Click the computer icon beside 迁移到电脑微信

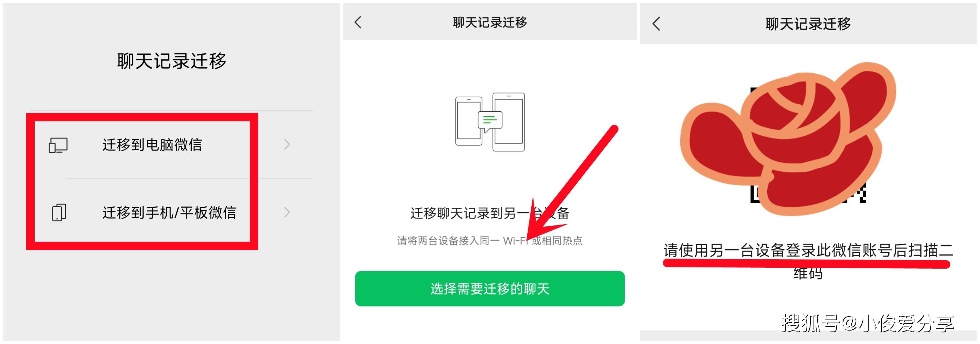[58, 145]
